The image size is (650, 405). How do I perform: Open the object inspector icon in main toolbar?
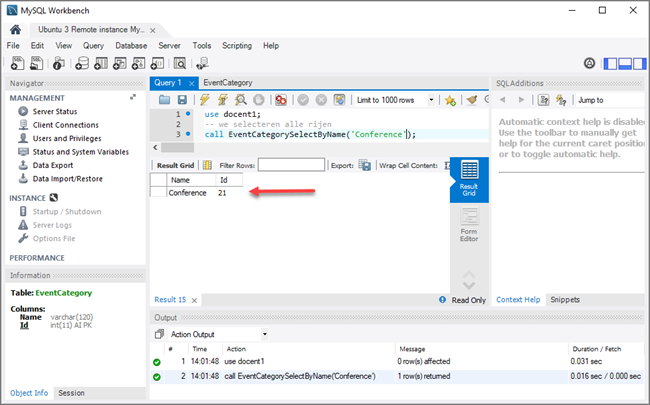tap(58, 63)
